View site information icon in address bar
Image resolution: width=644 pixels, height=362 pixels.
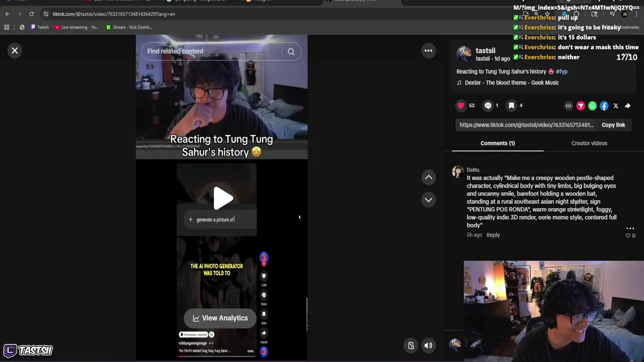[46, 14]
